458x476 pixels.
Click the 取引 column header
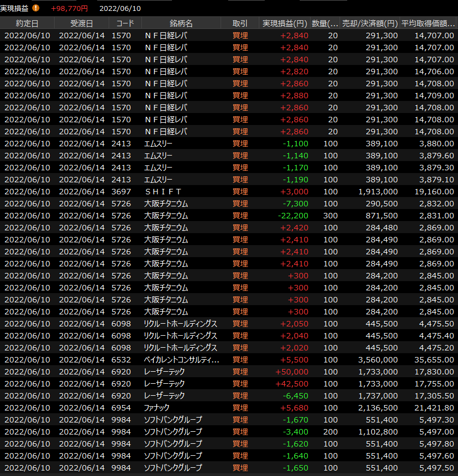[x=240, y=23]
